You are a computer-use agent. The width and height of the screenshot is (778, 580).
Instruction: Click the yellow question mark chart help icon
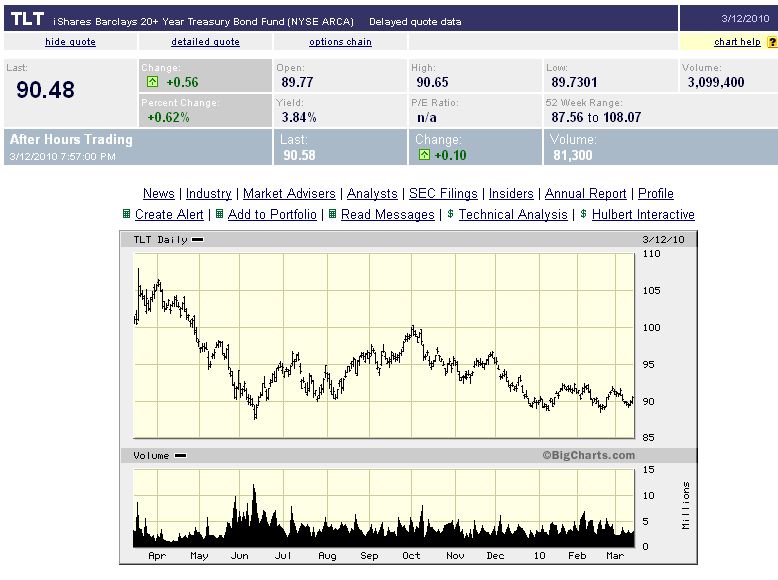[773, 42]
